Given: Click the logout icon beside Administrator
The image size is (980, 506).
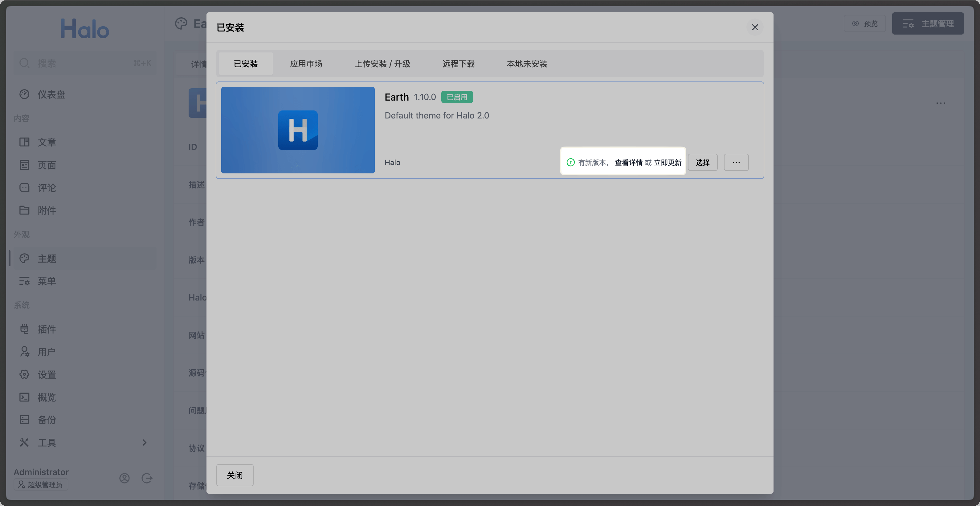Looking at the screenshot, I should [147, 478].
